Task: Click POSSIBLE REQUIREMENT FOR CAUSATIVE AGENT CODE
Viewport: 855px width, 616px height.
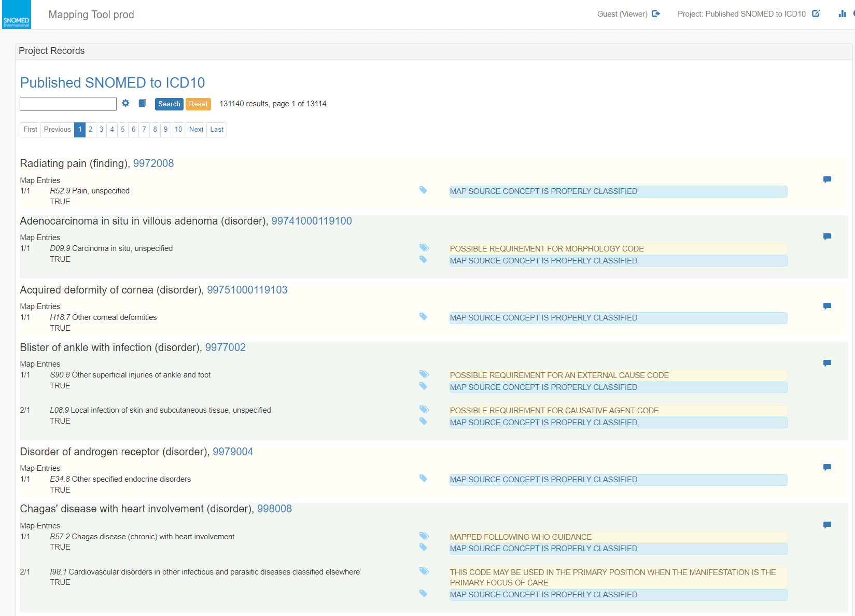Action: click(618, 411)
